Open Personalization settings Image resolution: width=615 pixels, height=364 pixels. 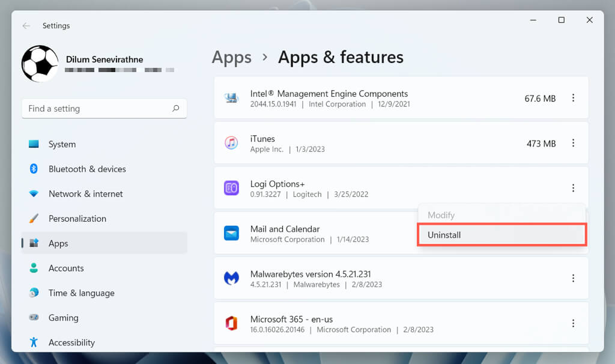pyautogui.click(x=77, y=219)
